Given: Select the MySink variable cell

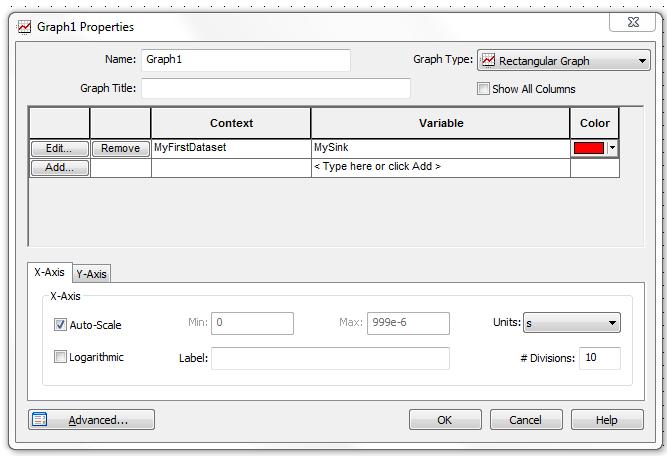Looking at the screenshot, I should click(441, 148).
